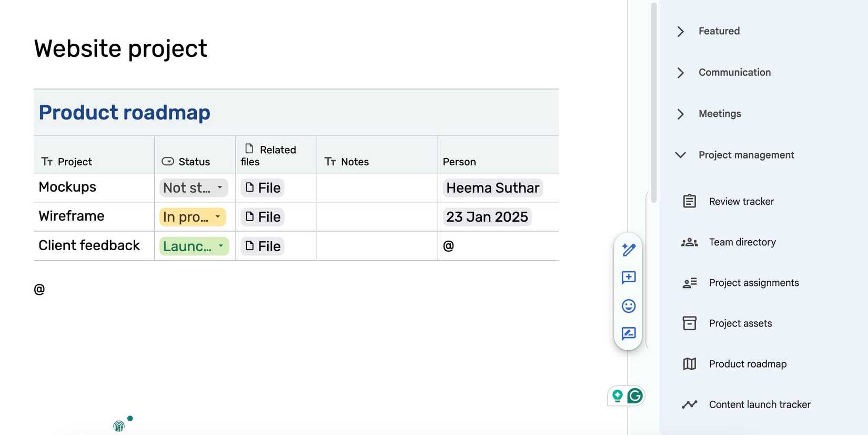The width and height of the screenshot is (868, 435).
Task: Expand the Communication section
Action: (680, 73)
